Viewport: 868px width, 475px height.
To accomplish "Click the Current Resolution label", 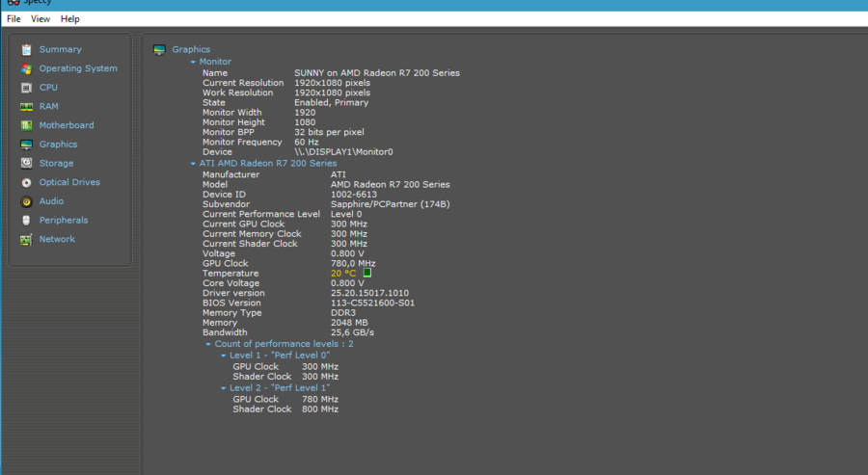I will click(x=243, y=83).
